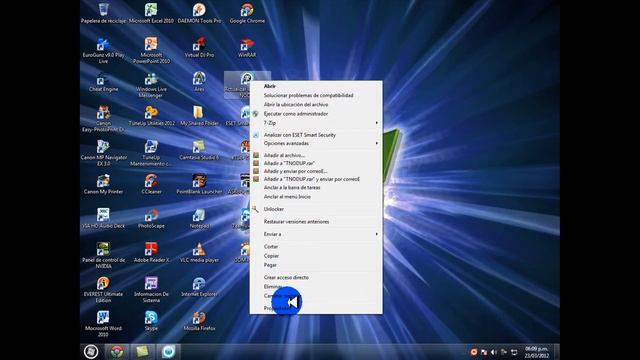The height and width of the screenshot is (360, 640).
Task: Select the Windows Live Messenger shortcut
Action: tap(151, 85)
